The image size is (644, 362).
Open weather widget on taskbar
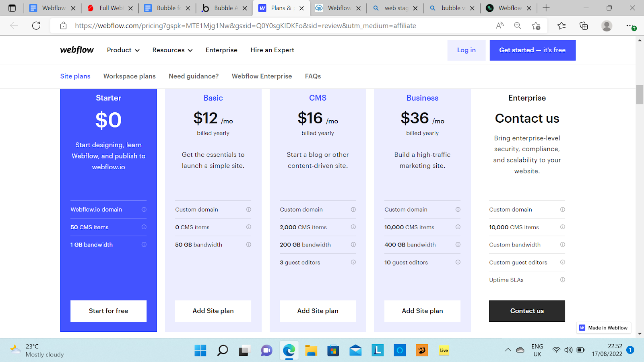pyautogui.click(x=37, y=350)
